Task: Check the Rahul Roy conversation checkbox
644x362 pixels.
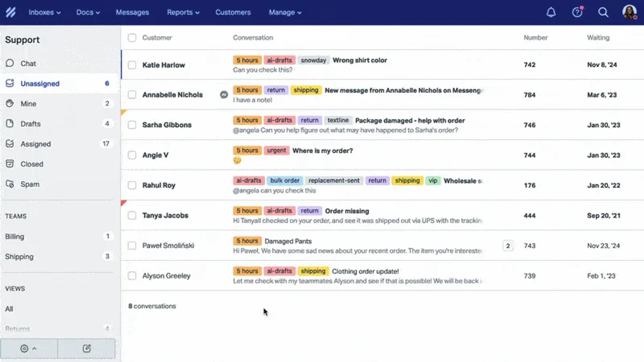Action: (x=132, y=185)
